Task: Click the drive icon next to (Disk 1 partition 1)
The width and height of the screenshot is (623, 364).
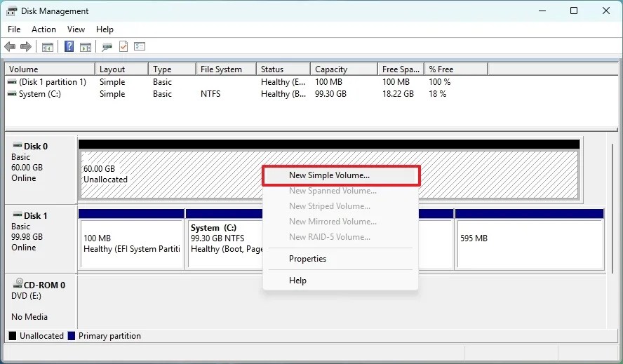Action: [x=12, y=82]
